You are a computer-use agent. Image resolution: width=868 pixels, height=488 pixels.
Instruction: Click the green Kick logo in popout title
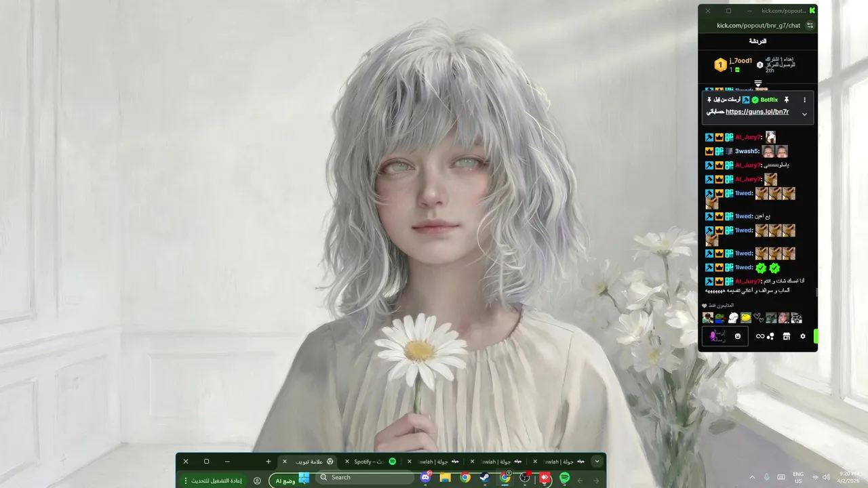point(812,11)
